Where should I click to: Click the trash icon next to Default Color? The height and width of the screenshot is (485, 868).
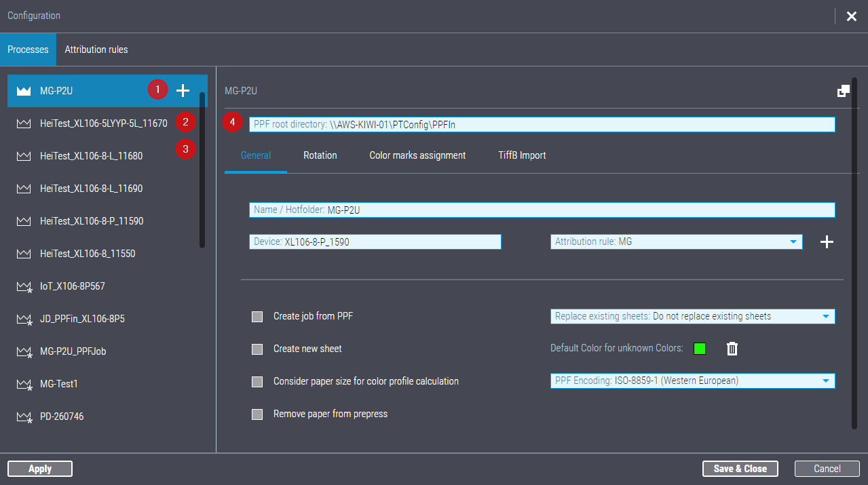click(x=732, y=348)
